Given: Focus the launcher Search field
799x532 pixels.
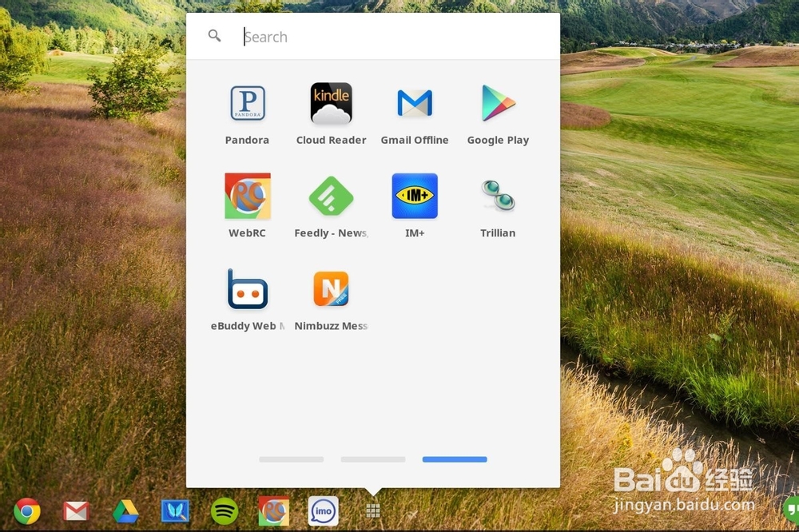Looking at the screenshot, I should (x=373, y=37).
